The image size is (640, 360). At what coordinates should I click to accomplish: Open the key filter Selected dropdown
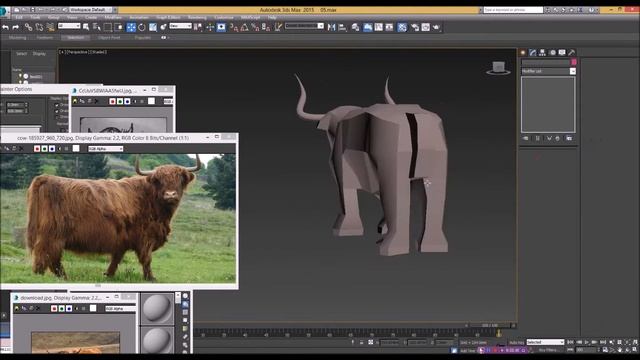point(545,342)
